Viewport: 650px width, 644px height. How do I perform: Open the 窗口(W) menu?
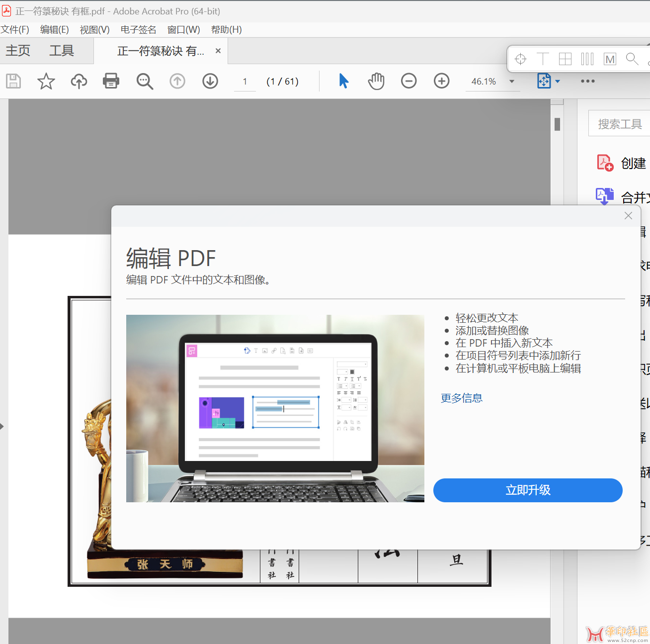click(184, 29)
